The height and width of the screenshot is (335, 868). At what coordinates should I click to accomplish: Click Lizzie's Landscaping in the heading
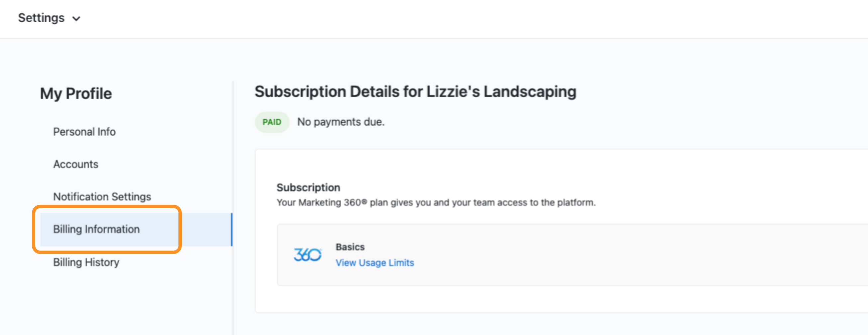[501, 92]
